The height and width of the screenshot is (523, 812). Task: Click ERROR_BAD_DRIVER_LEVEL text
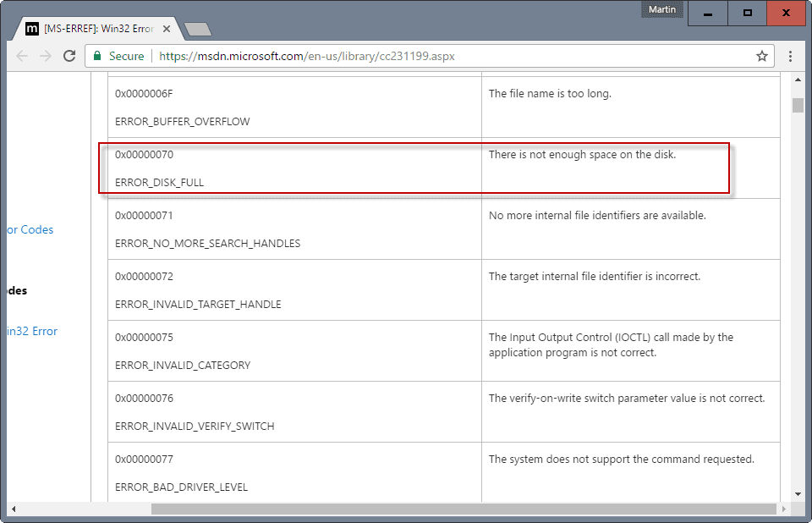coord(181,487)
